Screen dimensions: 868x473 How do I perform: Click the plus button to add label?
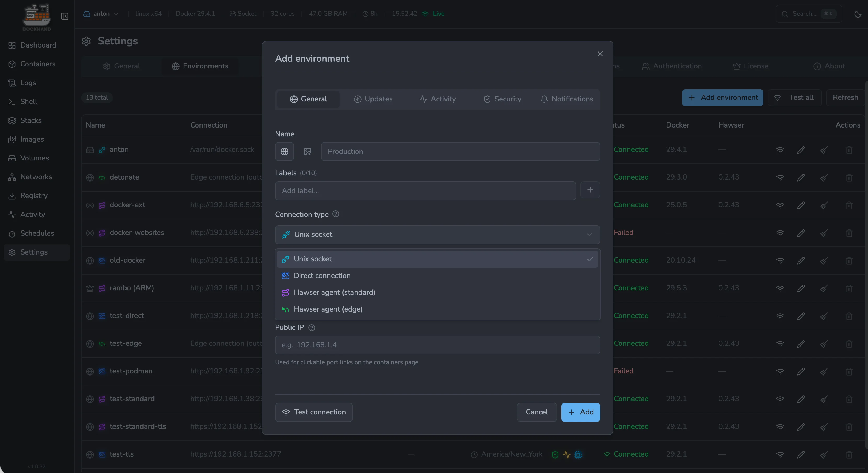click(x=590, y=190)
